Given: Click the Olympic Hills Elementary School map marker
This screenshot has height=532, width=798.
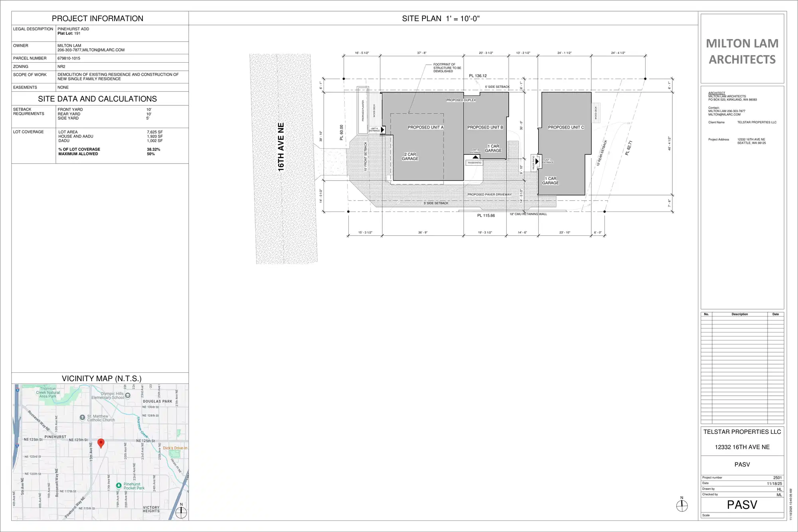Looking at the screenshot, I should [128, 396].
